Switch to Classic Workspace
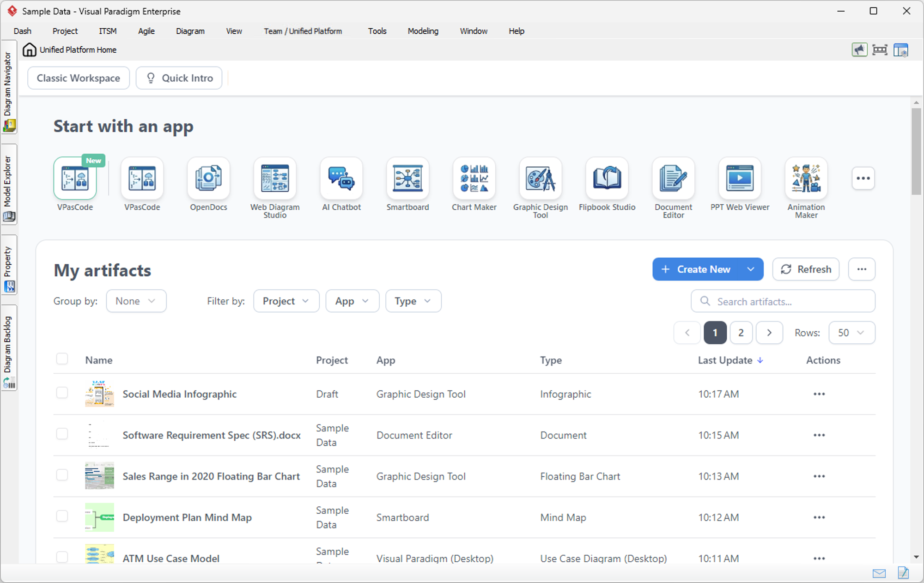The width and height of the screenshot is (924, 583). [79, 78]
